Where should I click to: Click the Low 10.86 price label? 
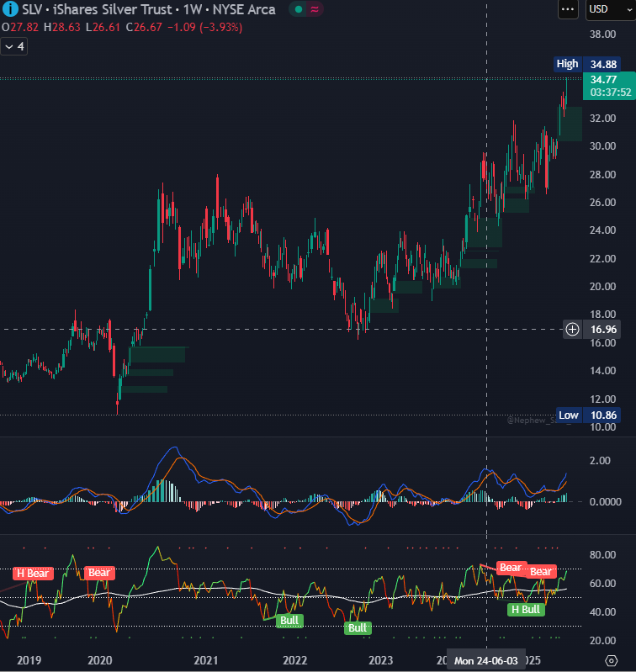pos(588,415)
